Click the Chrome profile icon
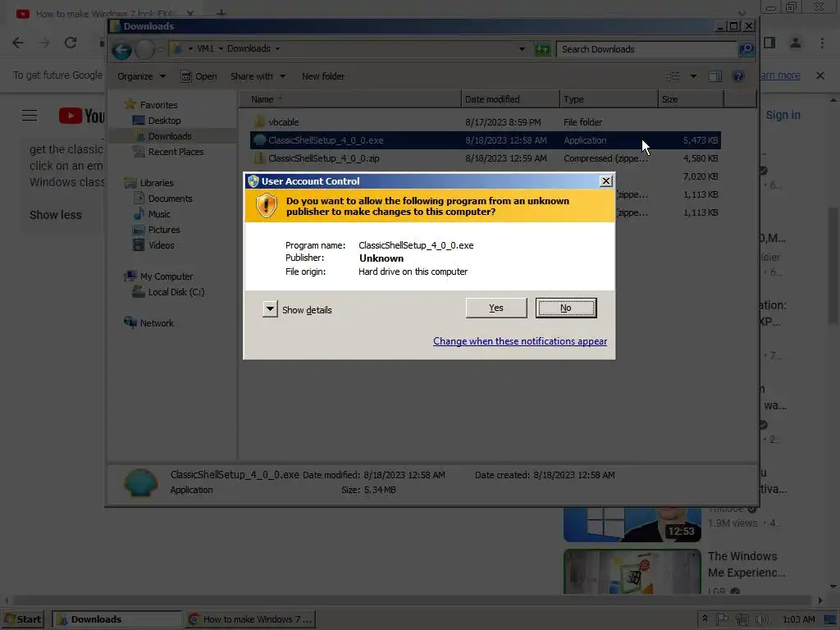This screenshot has width=840, height=630. (796, 43)
